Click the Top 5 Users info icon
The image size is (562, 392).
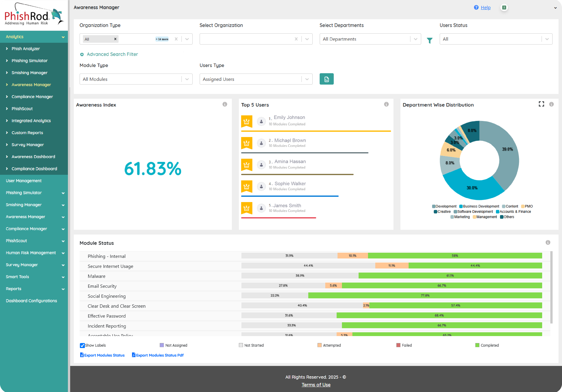386,104
